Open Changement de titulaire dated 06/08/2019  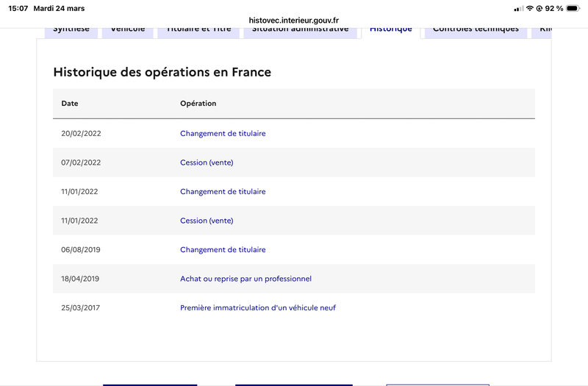coord(223,249)
